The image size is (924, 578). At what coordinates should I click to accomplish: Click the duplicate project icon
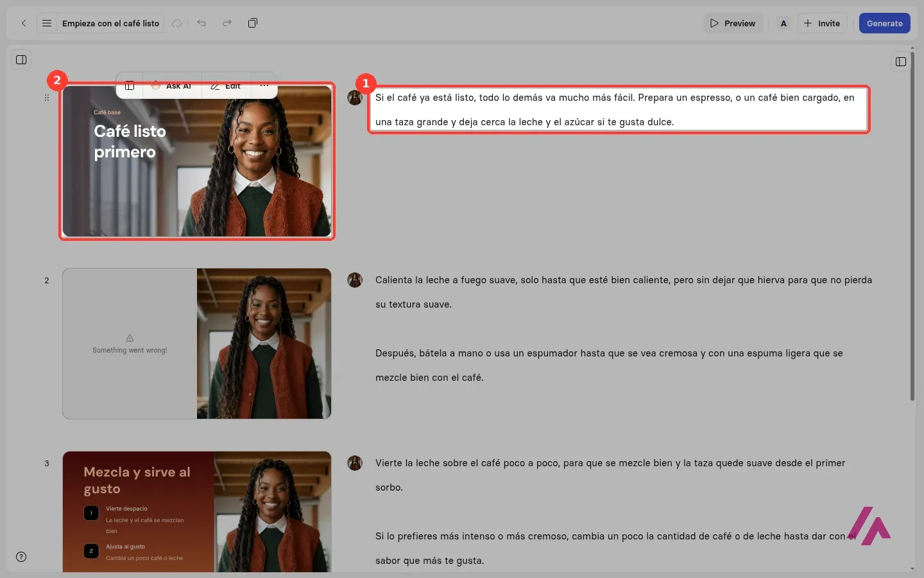pyautogui.click(x=253, y=23)
